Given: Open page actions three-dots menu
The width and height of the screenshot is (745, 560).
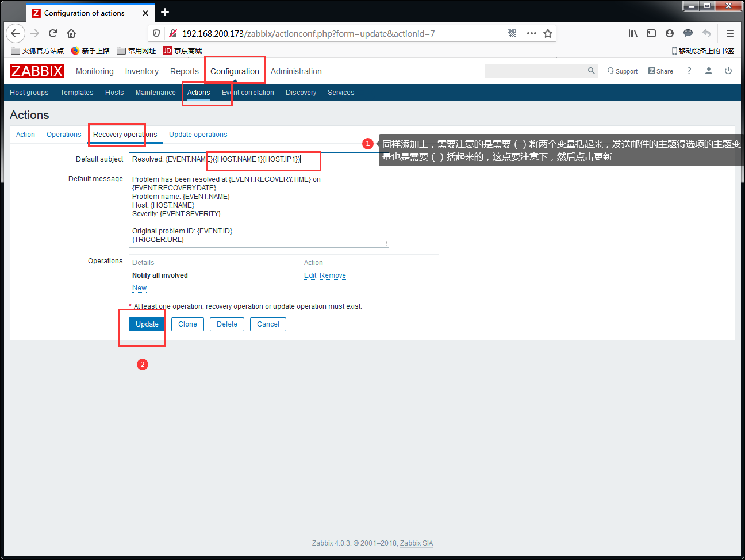Looking at the screenshot, I should point(532,33).
